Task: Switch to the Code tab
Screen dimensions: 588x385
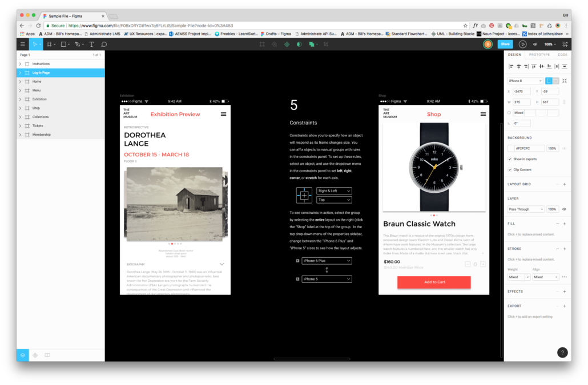Action: pyautogui.click(x=562, y=55)
